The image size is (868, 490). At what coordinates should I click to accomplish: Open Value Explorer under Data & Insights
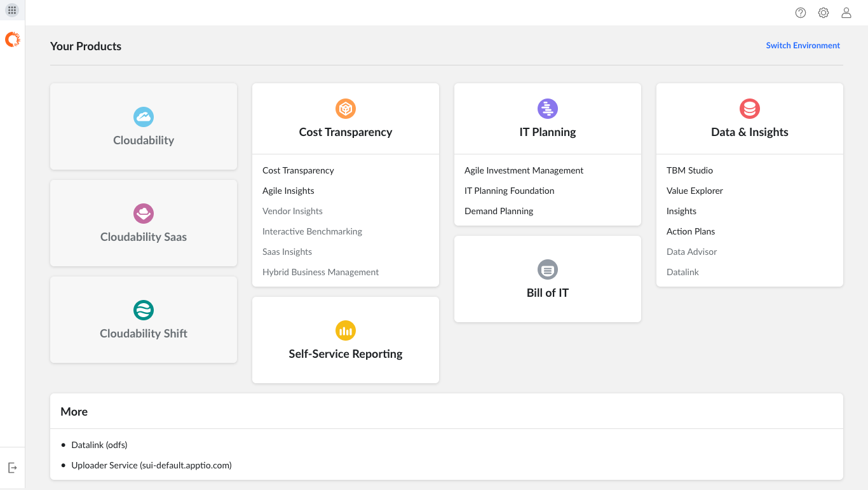tap(695, 191)
